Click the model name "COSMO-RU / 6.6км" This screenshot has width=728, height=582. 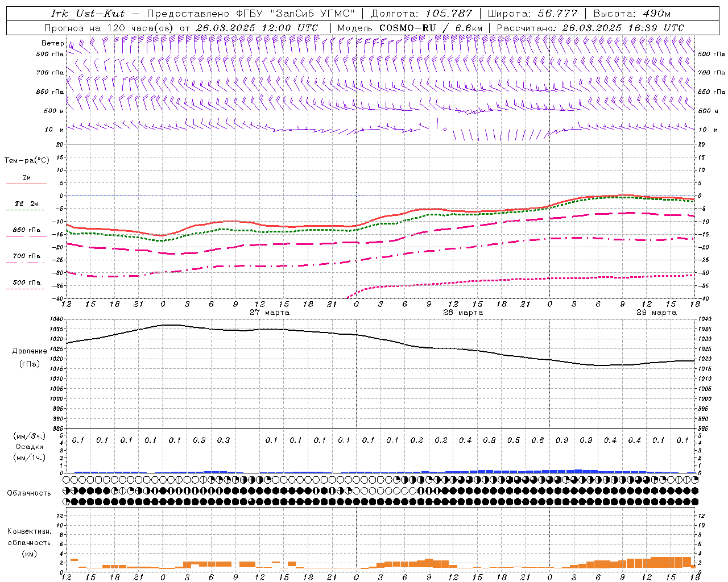click(431, 28)
